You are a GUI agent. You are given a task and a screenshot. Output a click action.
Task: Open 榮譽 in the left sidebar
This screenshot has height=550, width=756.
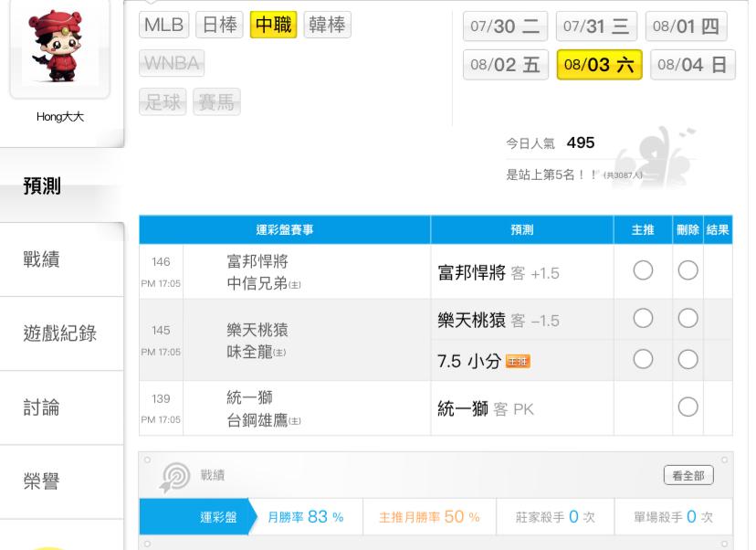click(62, 482)
